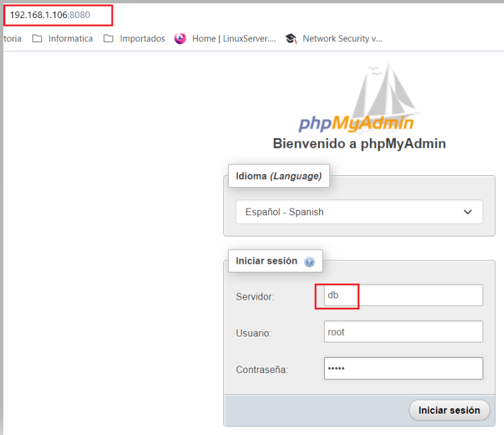Viewport: 504px width, 435px height.
Task: Click into the Usuario field with root
Action: point(403,332)
